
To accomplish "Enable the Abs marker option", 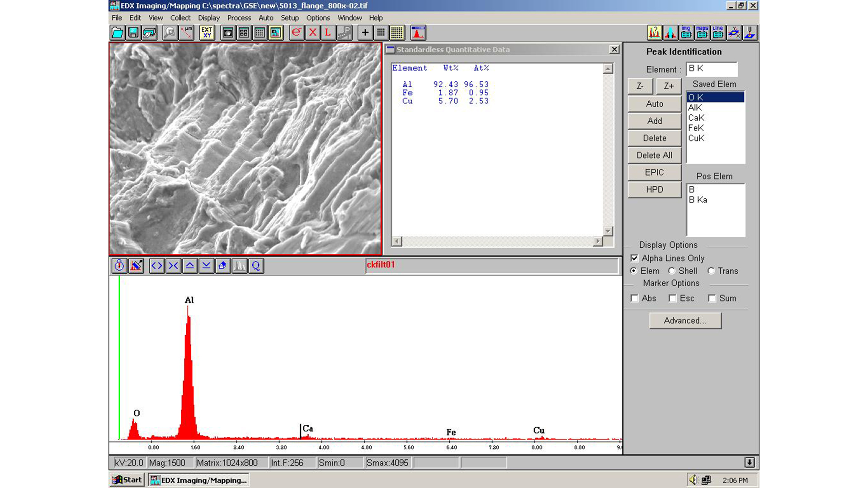I will 635,298.
